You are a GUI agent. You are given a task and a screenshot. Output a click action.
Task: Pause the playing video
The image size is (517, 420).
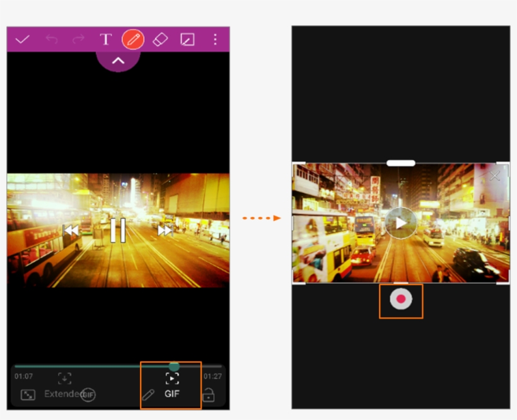[x=117, y=230]
